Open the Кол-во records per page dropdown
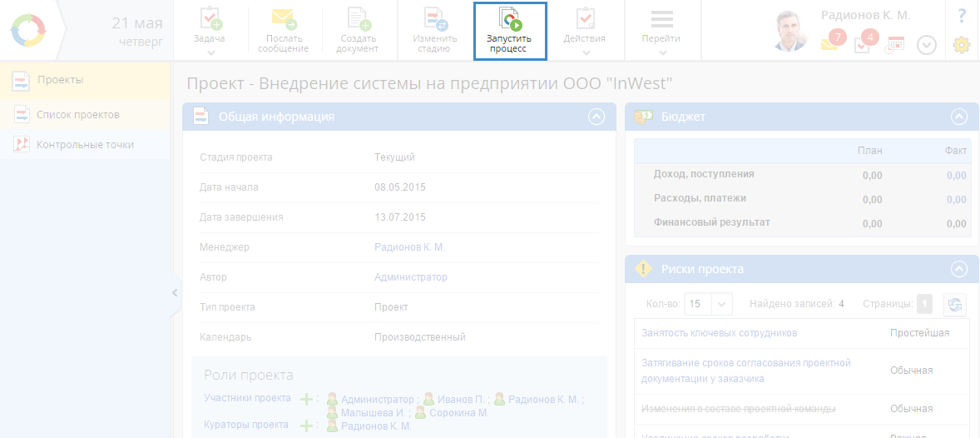The width and height of the screenshot is (980, 438). [x=721, y=304]
